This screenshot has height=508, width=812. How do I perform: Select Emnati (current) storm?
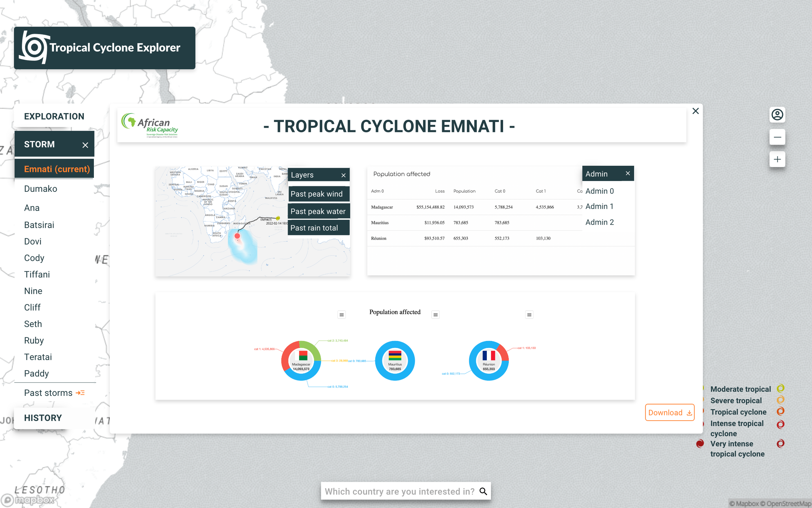54,169
